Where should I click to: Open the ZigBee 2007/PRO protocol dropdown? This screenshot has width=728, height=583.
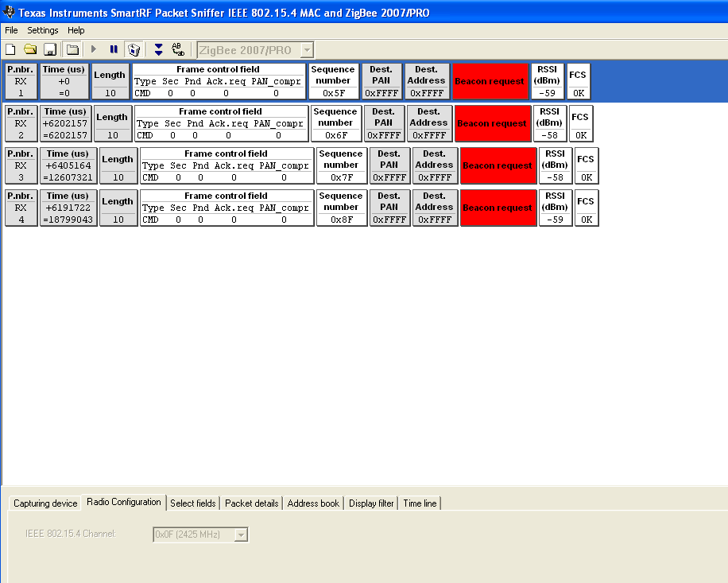point(307,50)
